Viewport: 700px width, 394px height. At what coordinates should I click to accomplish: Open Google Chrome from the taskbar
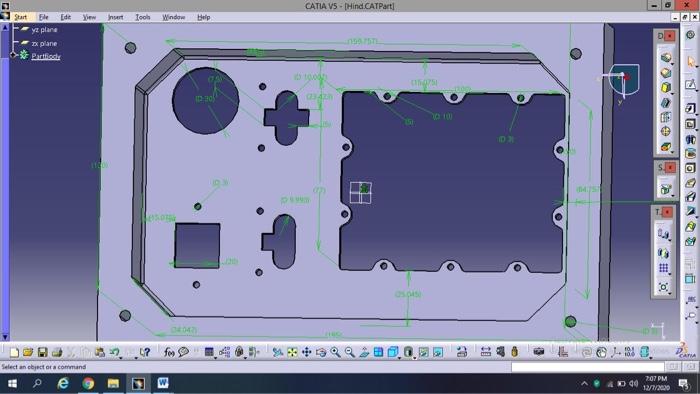pyautogui.click(x=88, y=383)
